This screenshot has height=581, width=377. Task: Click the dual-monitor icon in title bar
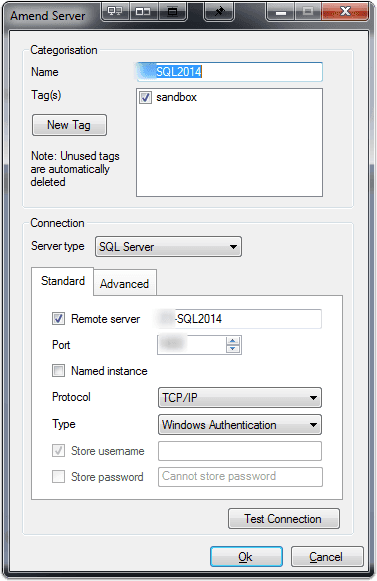(x=115, y=11)
